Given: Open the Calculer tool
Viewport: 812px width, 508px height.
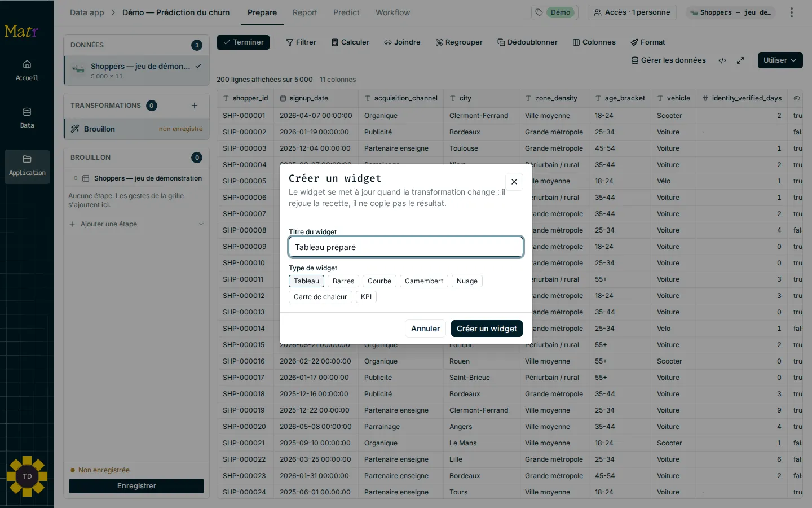Looking at the screenshot, I should point(350,42).
